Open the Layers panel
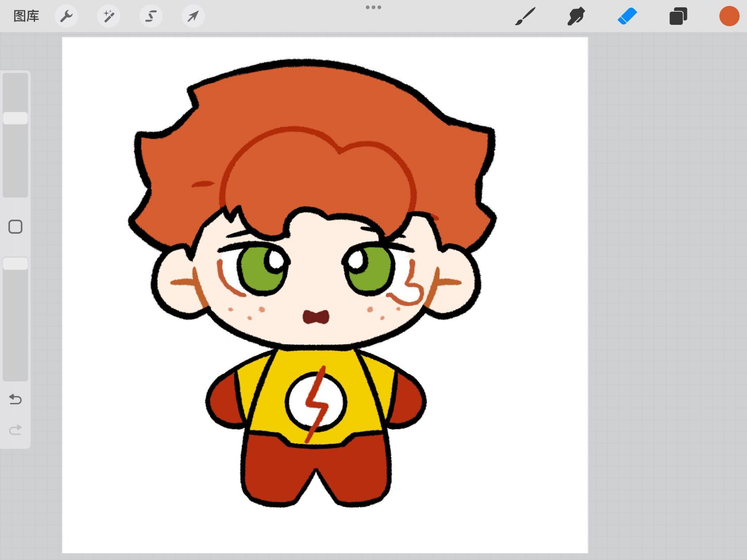Screen dimensions: 747x560 (x=678, y=16)
